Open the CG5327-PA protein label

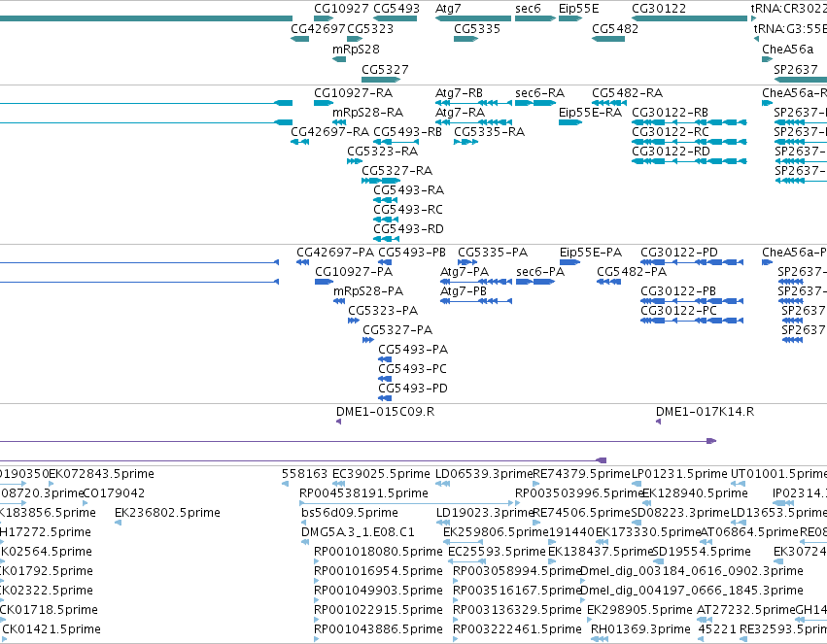click(x=397, y=330)
